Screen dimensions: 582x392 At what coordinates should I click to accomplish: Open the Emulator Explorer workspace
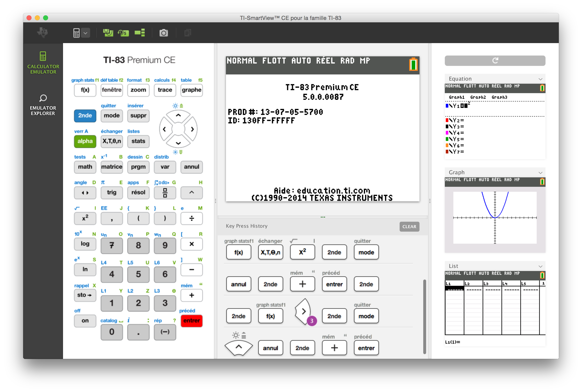pos(43,105)
